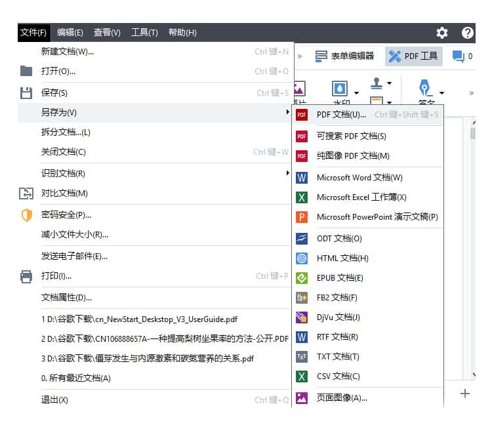Click the help question mark icon
The image size is (492, 448).
[468, 32]
